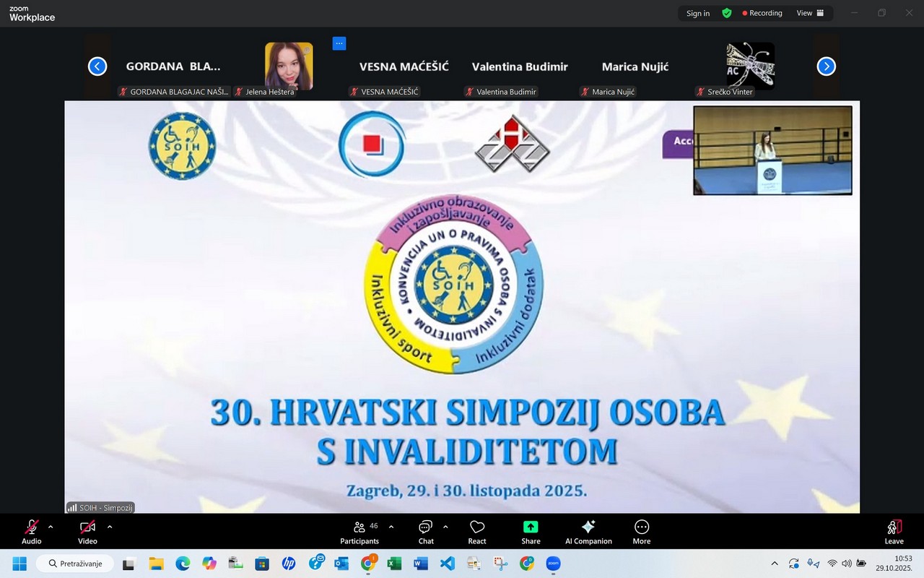Toggle the speaker volume icon in system tray

pos(845,563)
